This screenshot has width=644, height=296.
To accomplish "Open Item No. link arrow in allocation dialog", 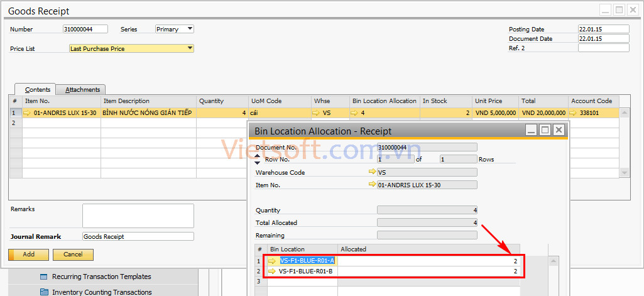I will point(372,185).
